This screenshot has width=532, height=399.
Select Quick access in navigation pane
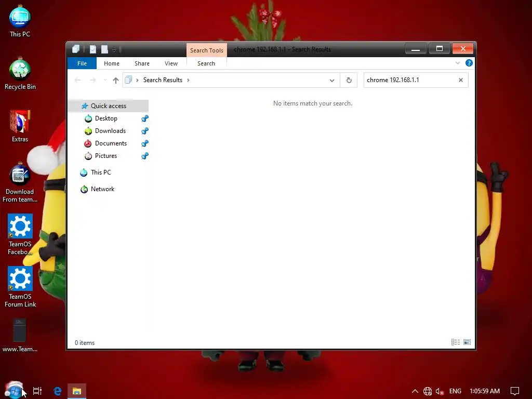109,106
